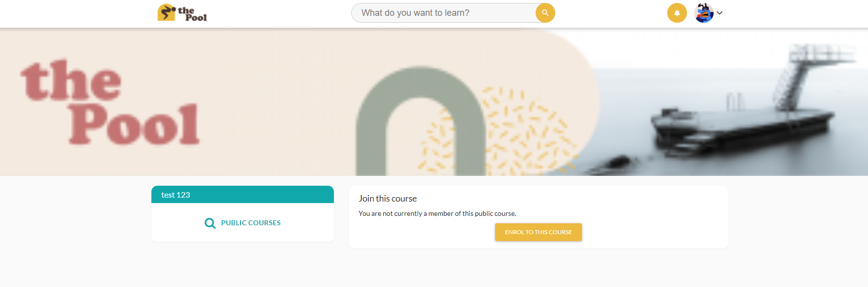The image size is (868, 287).
Task: Expand the account menu chevron
Action: [x=720, y=13]
